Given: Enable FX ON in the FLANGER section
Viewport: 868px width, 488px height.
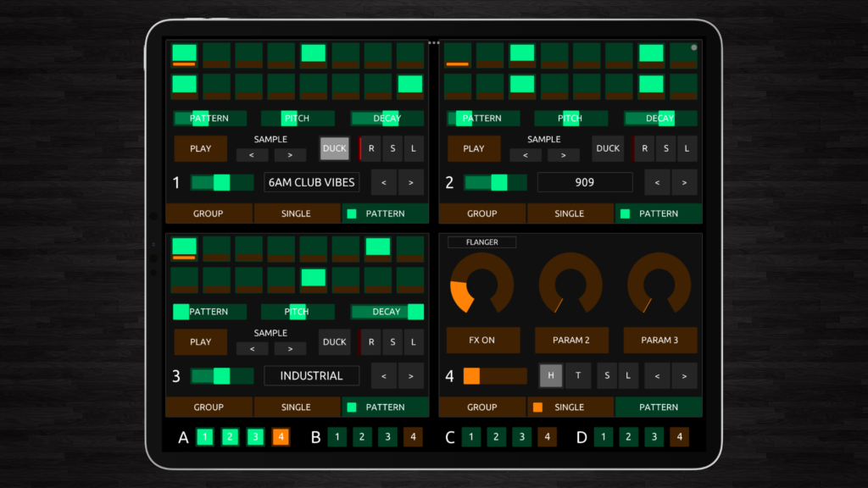Looking at the screenshot, I should coord(483,340).
